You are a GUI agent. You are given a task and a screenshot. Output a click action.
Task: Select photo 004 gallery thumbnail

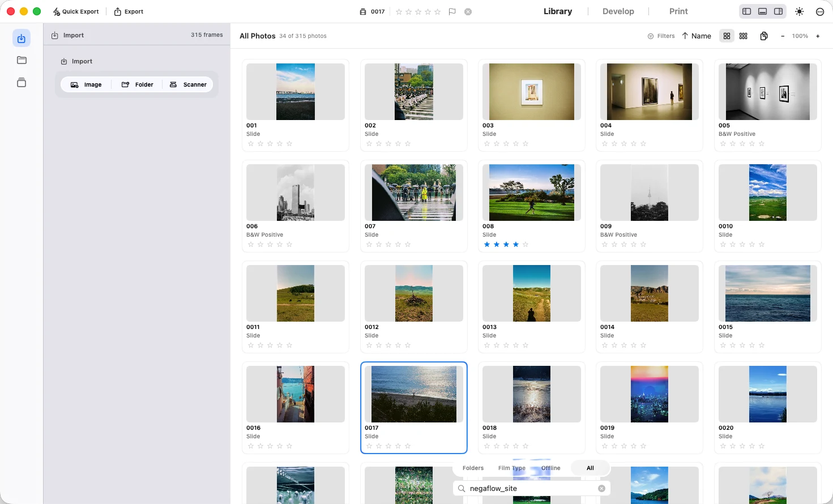(650, 92)
